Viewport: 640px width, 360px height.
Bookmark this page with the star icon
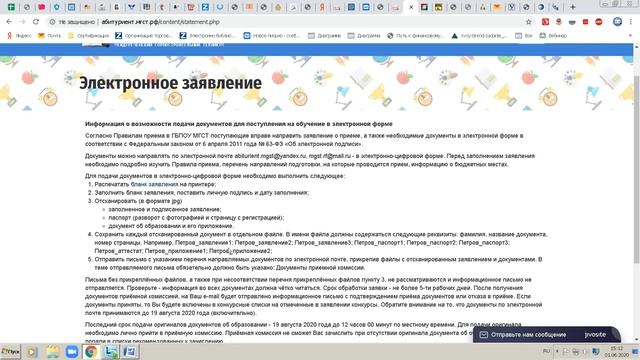[x=529, y=22]
